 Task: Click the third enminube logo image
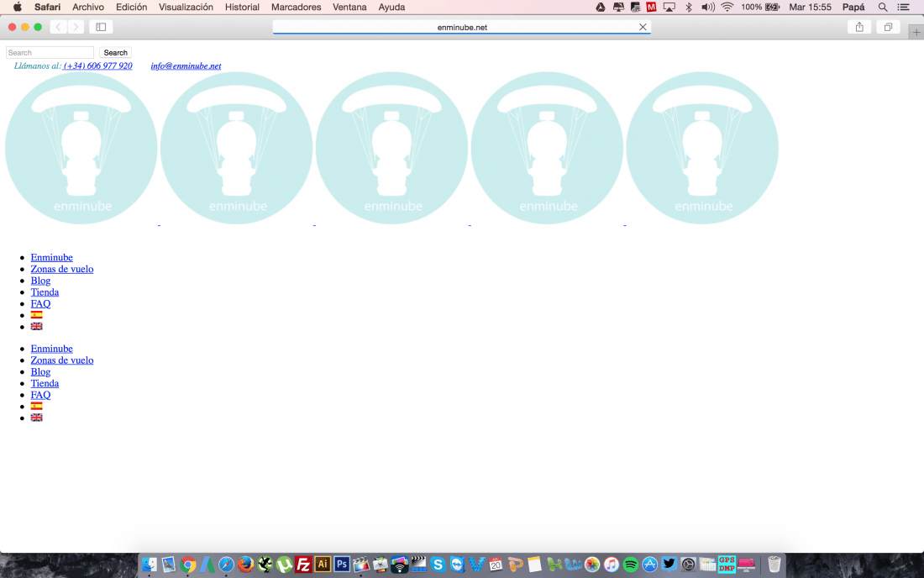[392, 148]
